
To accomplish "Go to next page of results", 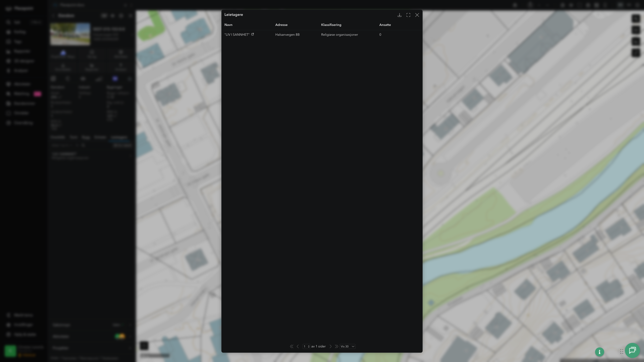I will (331, 346).
